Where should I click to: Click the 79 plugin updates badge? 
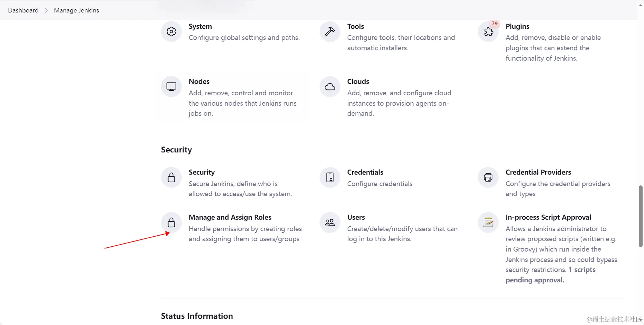[494, 24]
